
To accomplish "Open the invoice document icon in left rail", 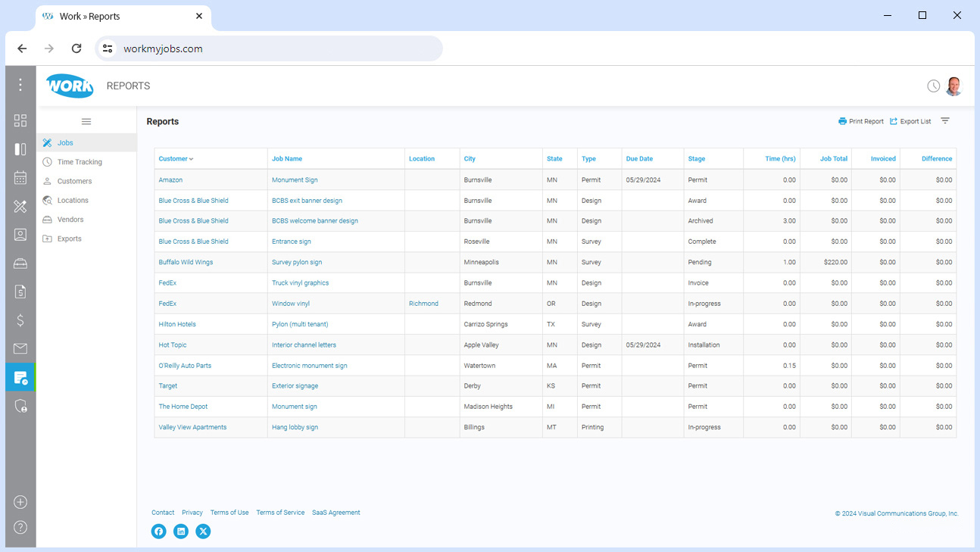I will [20, 292].
